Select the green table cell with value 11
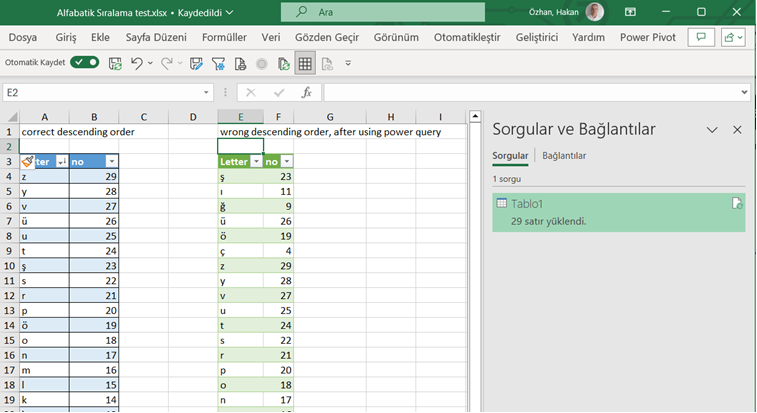The image size is (757, 413). 279,191
